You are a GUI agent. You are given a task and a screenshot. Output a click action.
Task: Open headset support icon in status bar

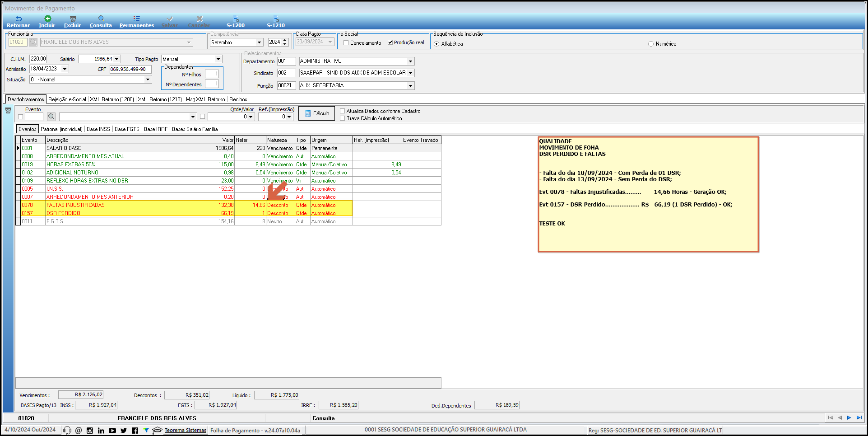coord(67,430)
